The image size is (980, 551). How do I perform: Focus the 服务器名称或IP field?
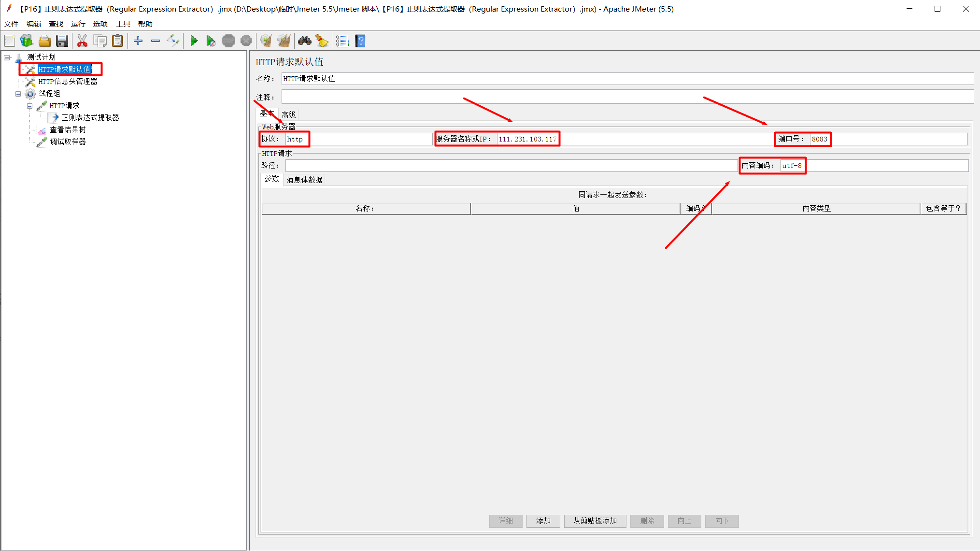tap(635, 139)
